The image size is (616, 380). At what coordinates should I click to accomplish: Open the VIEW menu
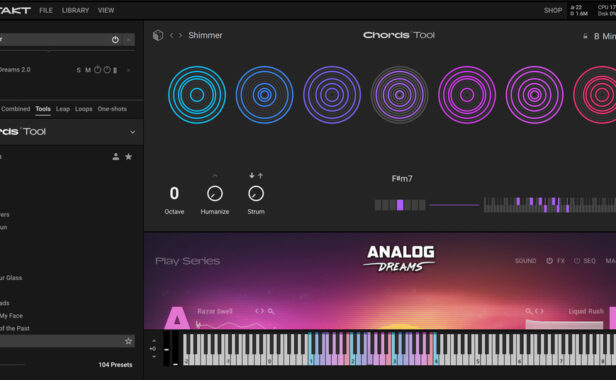[x=106, y=11]
